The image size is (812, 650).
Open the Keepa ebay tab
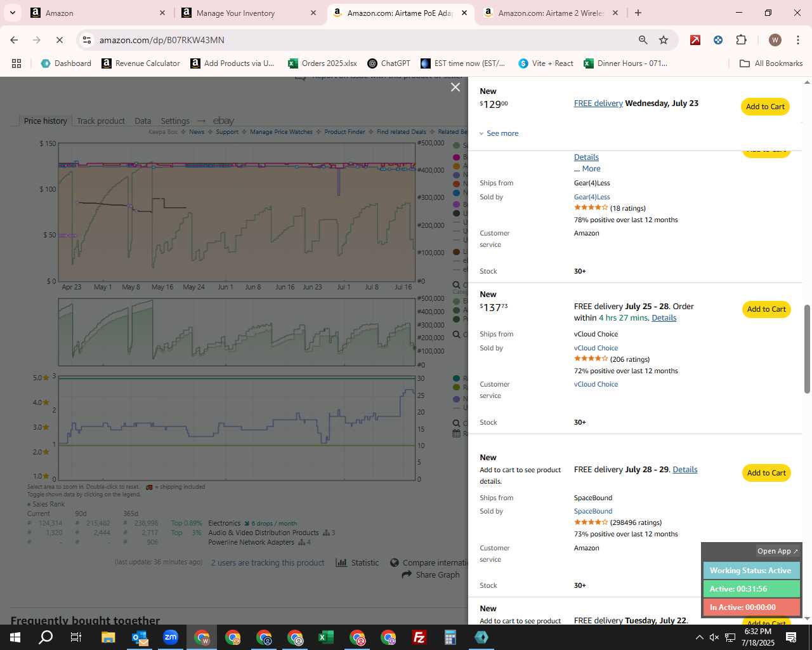223,121
